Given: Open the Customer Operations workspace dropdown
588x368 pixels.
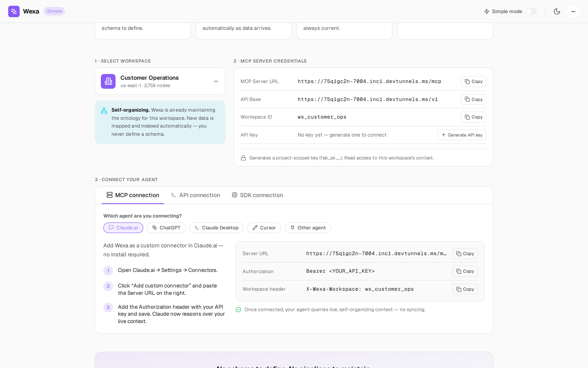Looking at the screenshot, I should 160,81.
